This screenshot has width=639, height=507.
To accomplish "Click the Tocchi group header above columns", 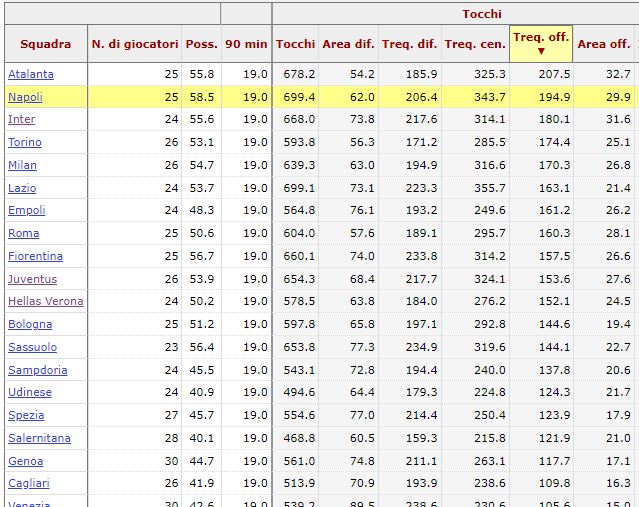I will [x=481, y=14].
